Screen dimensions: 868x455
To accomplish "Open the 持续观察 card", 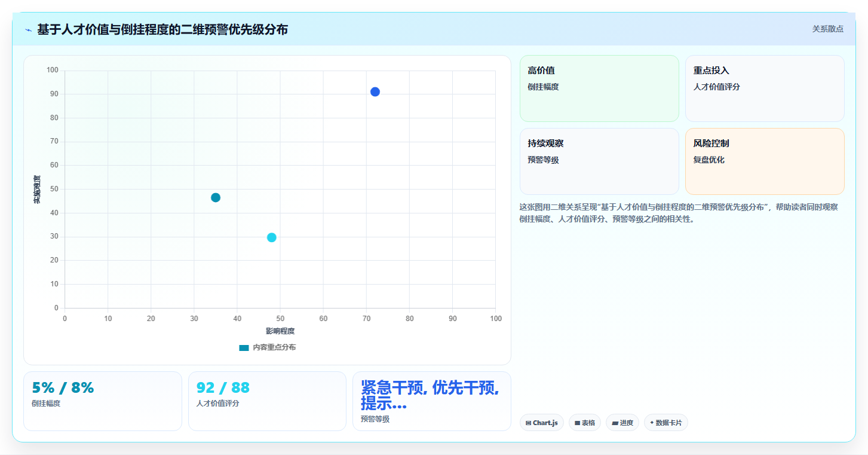I will [x=599, y=161].
